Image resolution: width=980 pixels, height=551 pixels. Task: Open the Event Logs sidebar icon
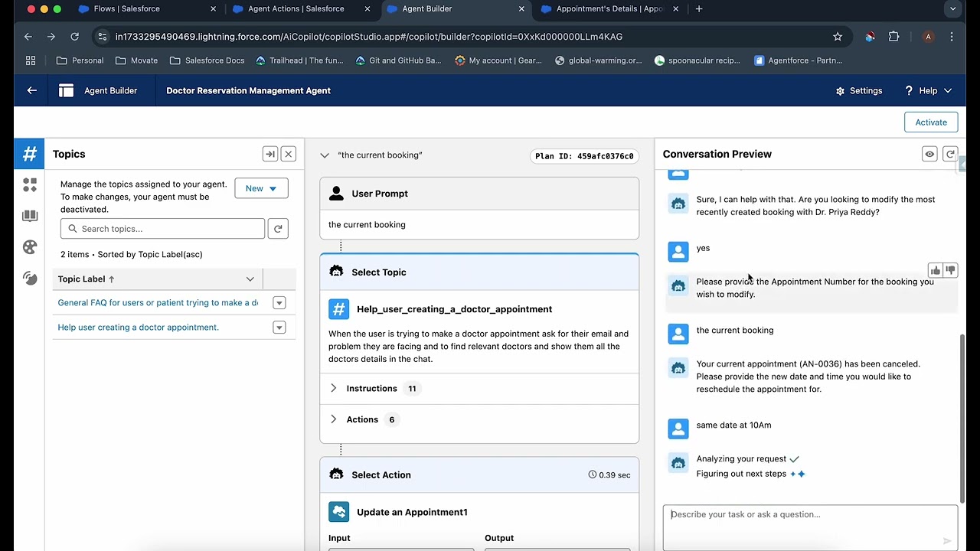click(30, 278)
